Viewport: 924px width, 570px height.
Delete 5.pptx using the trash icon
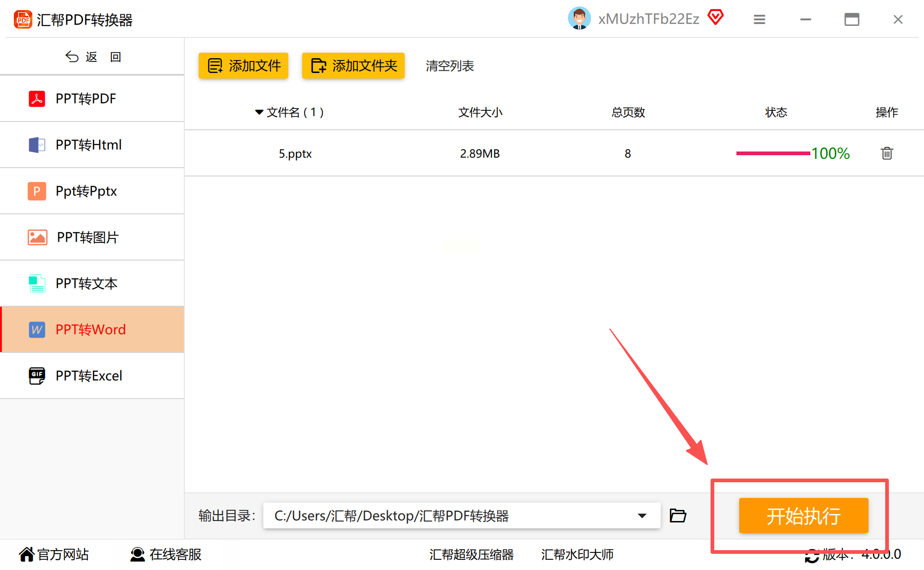point(886,153)
